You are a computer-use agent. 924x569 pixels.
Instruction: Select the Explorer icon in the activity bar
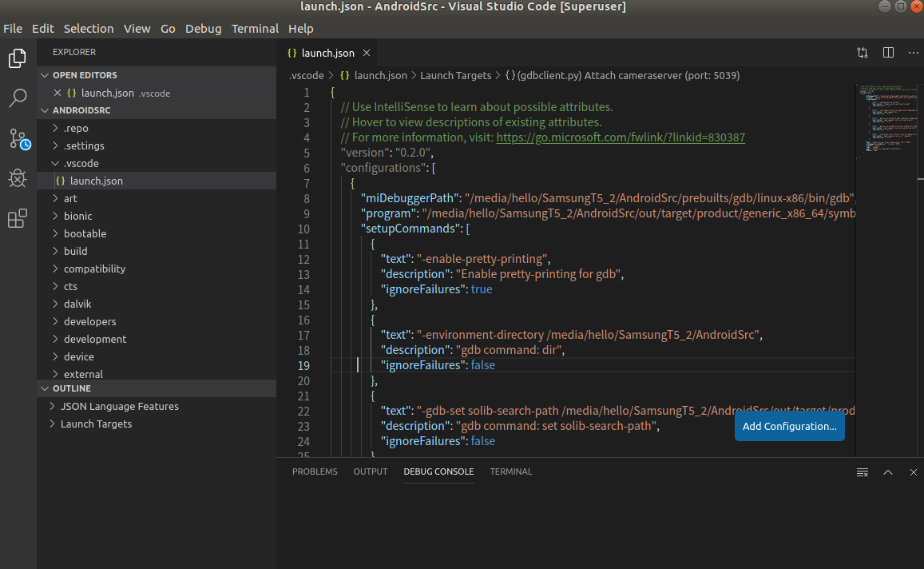pyautogui.click(x=18, y=58)
